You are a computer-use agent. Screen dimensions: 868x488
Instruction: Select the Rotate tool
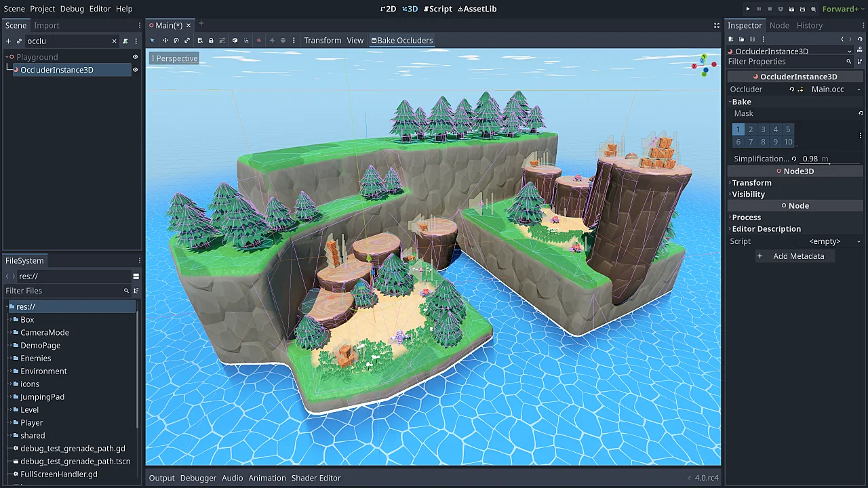point(176,40)
